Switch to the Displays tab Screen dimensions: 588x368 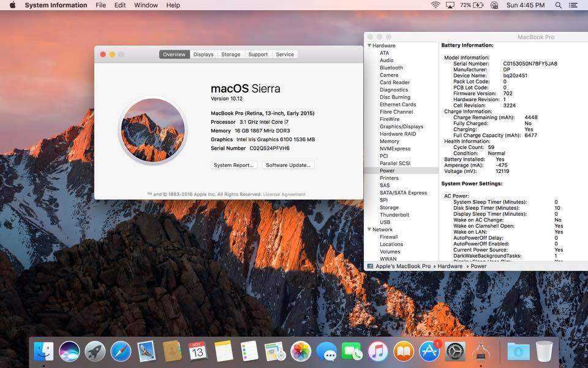(x=203, y=55)
